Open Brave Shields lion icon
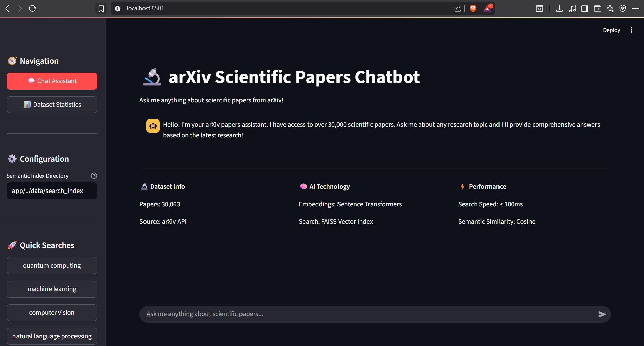Image resolution: width=644 pixels, height=346 pixels. click(x=473, y=9)
